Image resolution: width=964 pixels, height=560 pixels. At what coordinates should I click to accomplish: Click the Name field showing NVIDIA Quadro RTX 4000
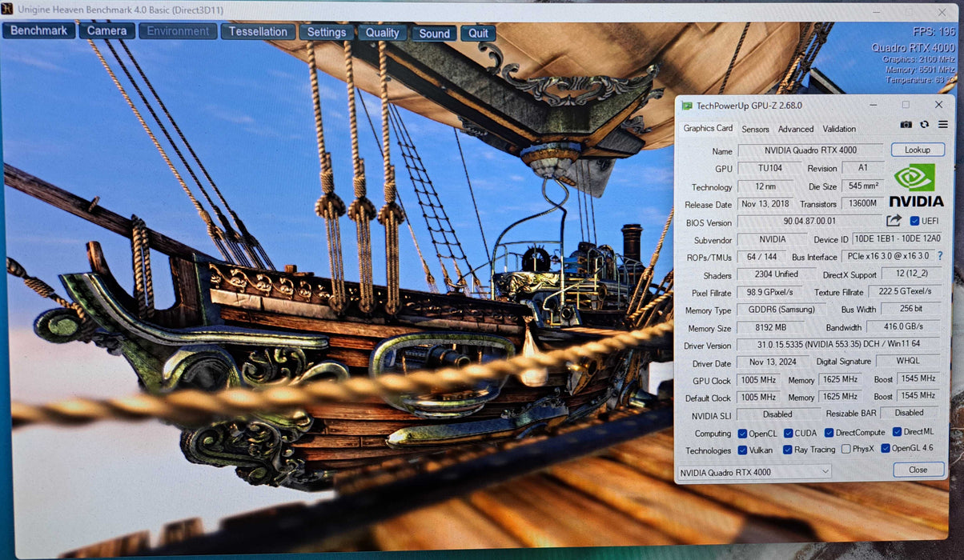pos(809,150)
